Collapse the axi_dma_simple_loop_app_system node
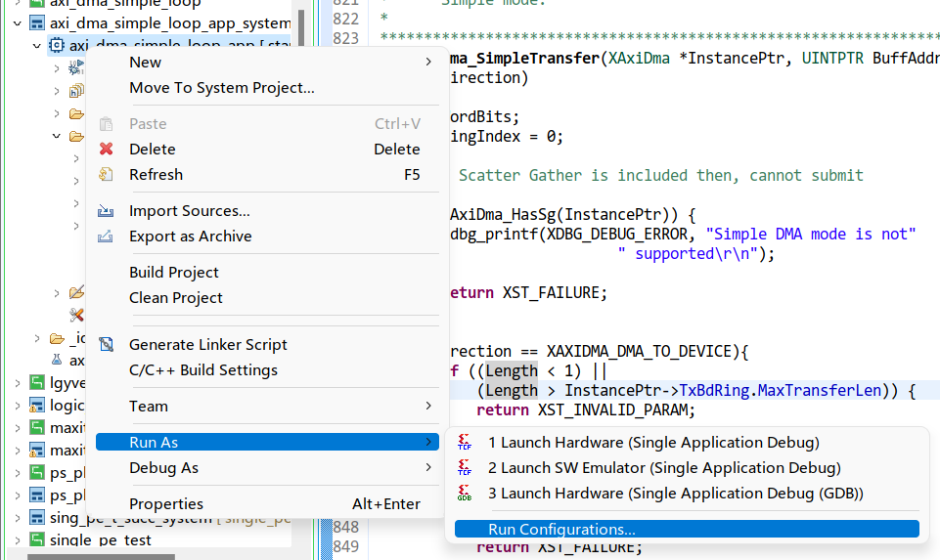Image resolution: width=940 pixels, height=560 pixels. point(18,23)
